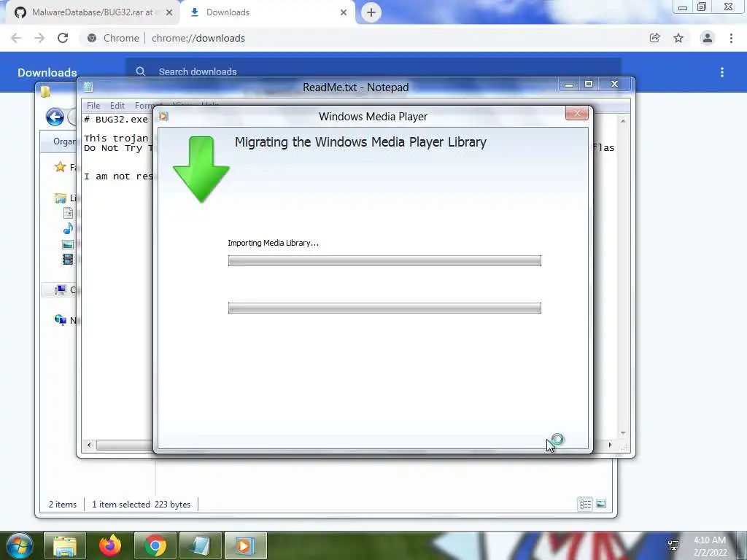Close the Downloads browser tab
747x560 pixels.
pos(344,12)
